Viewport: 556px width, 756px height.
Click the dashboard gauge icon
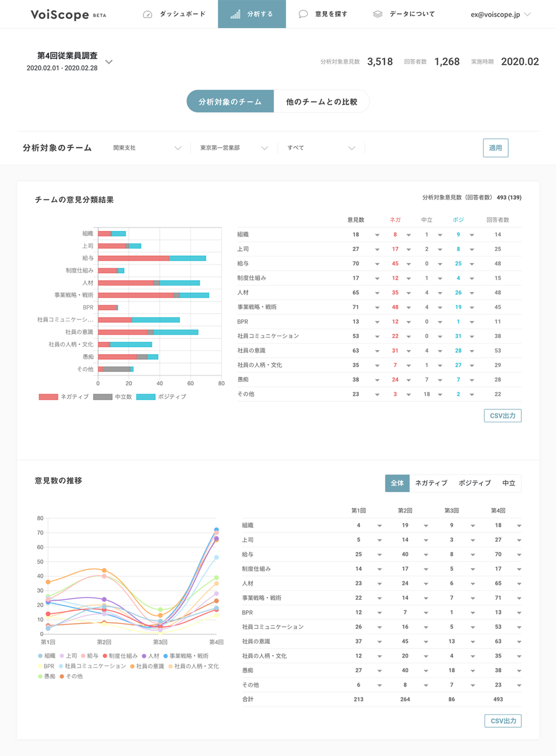point(147,15)
